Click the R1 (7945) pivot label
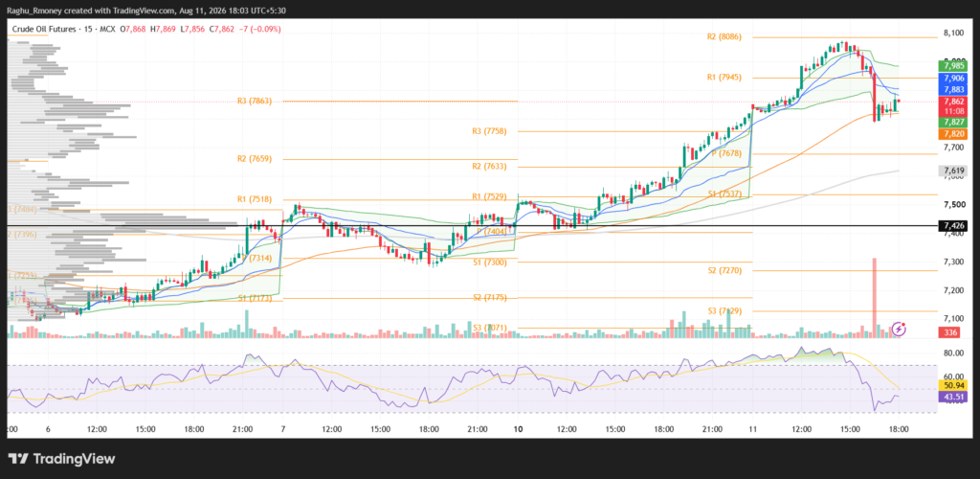 pyautogui.click(x=724, y=78)
